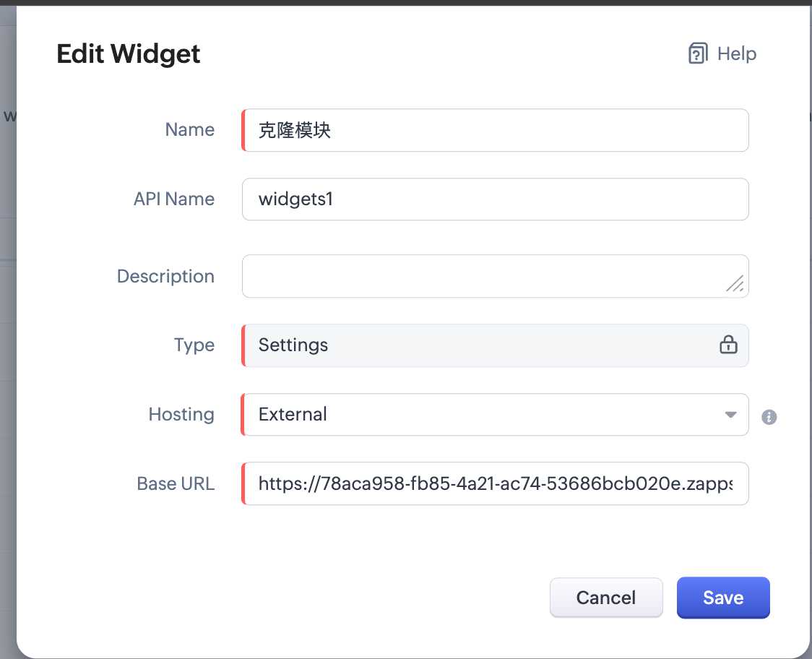Image resolution: width=812 pixels, height=659 pixels.
Task: Click the lock icon in Type field
Action: pyautogui.click(x=728, y=345)
